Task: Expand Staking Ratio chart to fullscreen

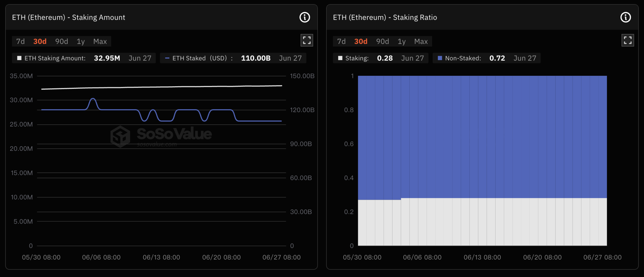Action: point(628,40)
